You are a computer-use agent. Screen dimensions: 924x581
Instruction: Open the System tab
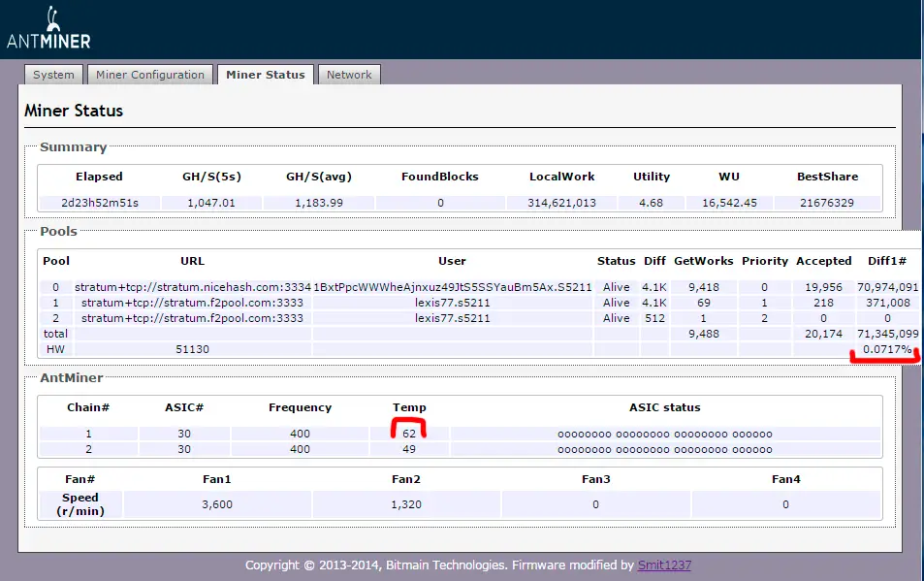click(x=53, y=75)
